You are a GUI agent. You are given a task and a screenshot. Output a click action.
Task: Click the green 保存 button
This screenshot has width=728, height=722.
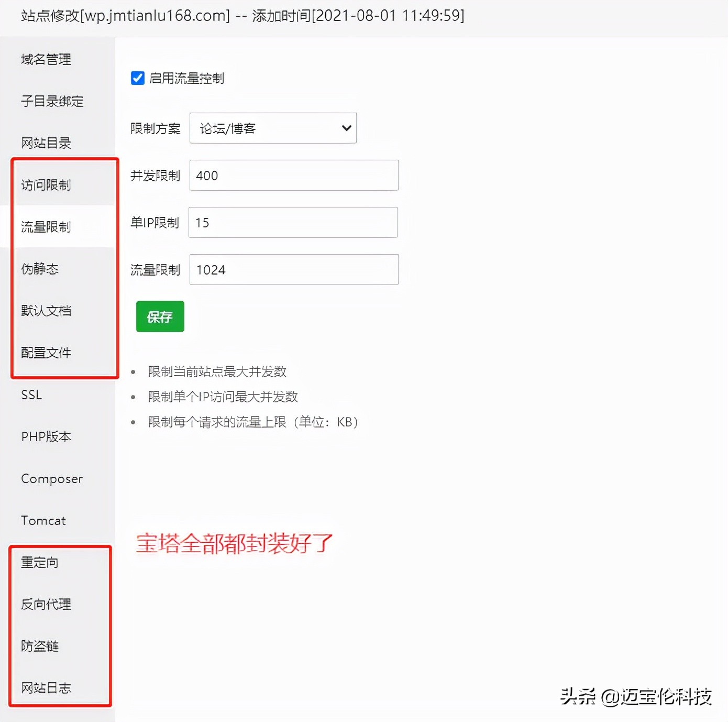click(160, 316)
